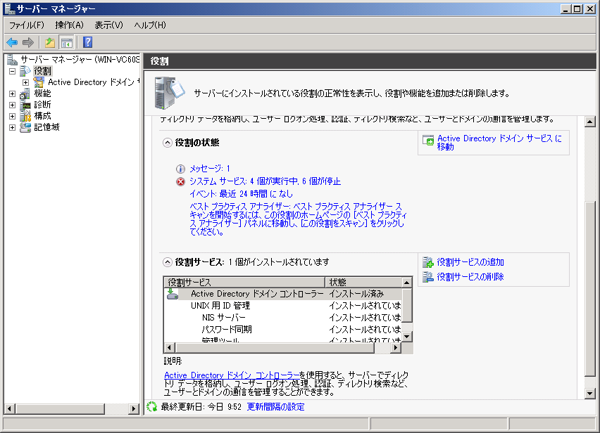Screen dimensions: 600x433
Task: Click the 診断 tree node icon
Action: click(x=25, y=105)
